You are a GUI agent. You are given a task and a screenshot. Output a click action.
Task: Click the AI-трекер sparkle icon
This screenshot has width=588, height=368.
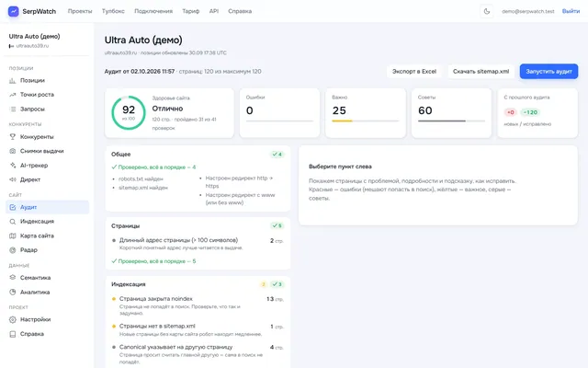tap(12, 166)
